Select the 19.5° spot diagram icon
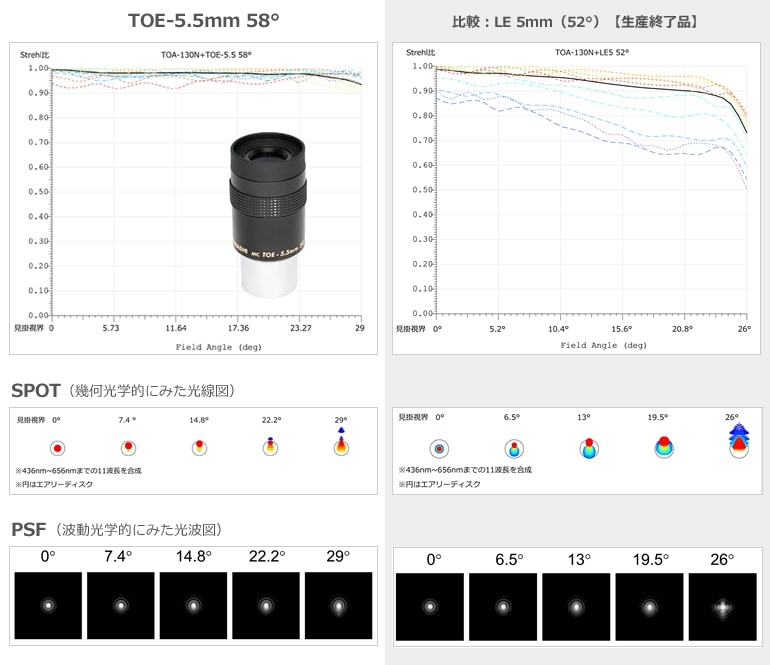The width and height of the screenshot is (770, 665). pos(664,447)
